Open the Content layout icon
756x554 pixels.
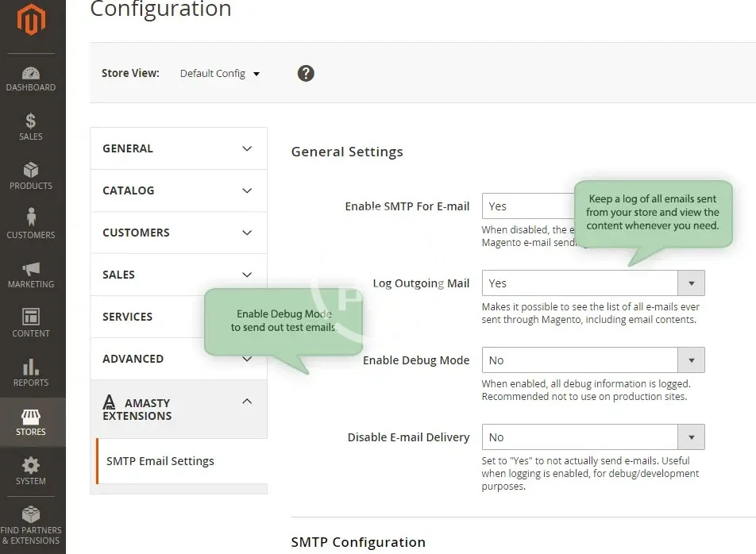point(31,317)
